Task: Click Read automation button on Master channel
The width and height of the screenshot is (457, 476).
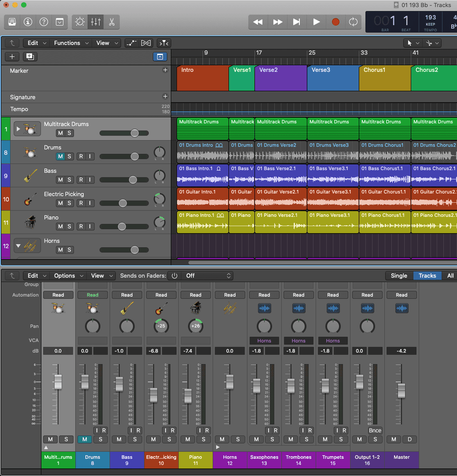Action: [402, 295]
